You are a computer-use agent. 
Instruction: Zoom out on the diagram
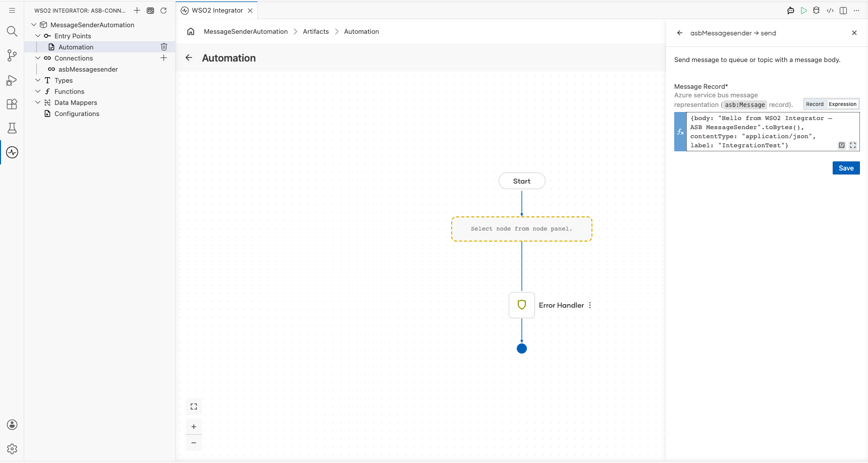(194, 443)
